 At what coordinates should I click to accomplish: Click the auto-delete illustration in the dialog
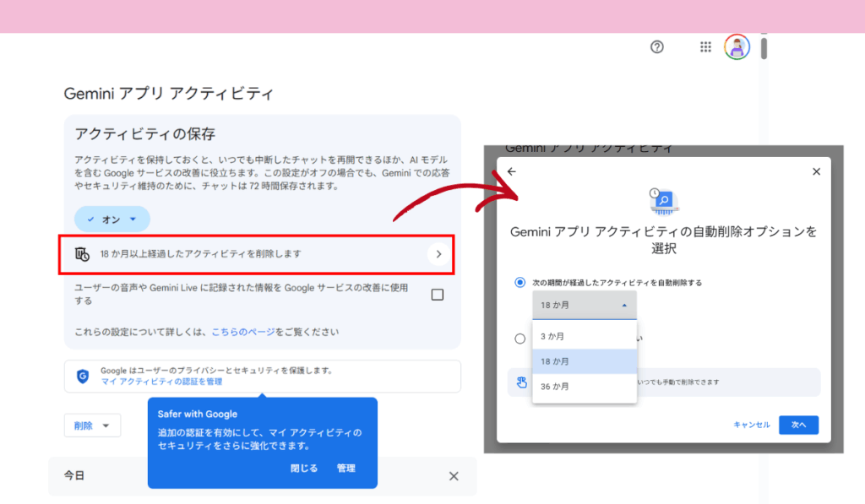click(664, 200)
